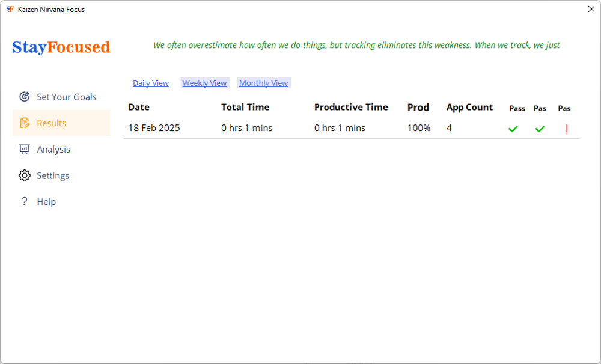Click the StayFocused logo
Image resolution: width=601 pixels, height=364 pixels.
[x=61, y=47]
